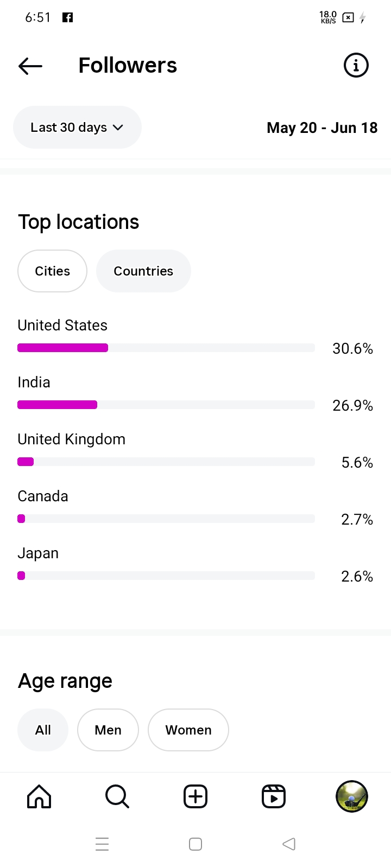Select the Countries filter chip
Image resolution: width=391 pixels, height=868 pixels.
point(143,271)
